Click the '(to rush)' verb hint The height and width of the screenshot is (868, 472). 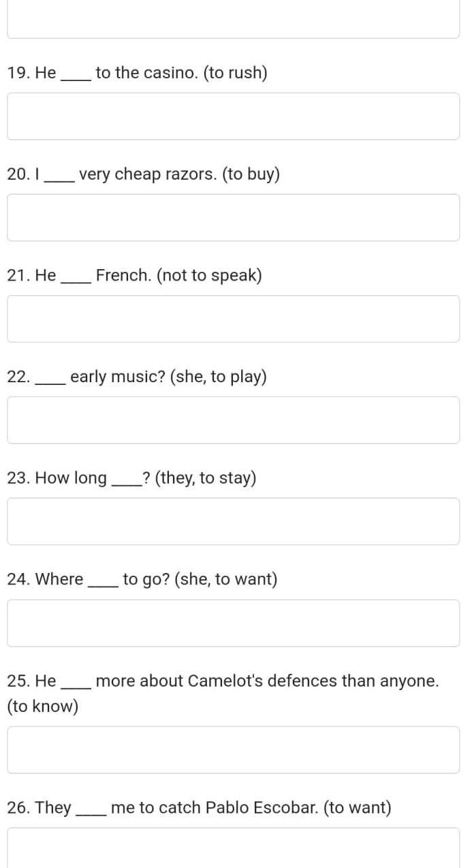point(236,73)
